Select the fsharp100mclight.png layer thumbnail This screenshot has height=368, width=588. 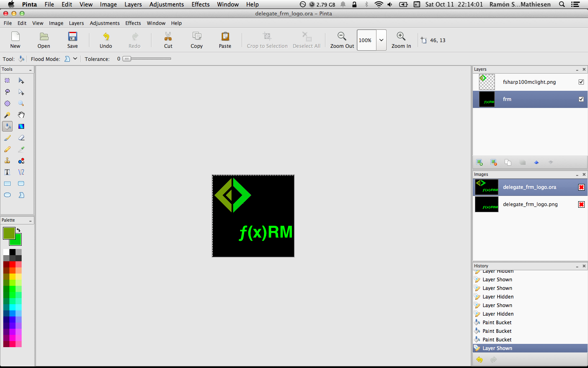(487, 82)
